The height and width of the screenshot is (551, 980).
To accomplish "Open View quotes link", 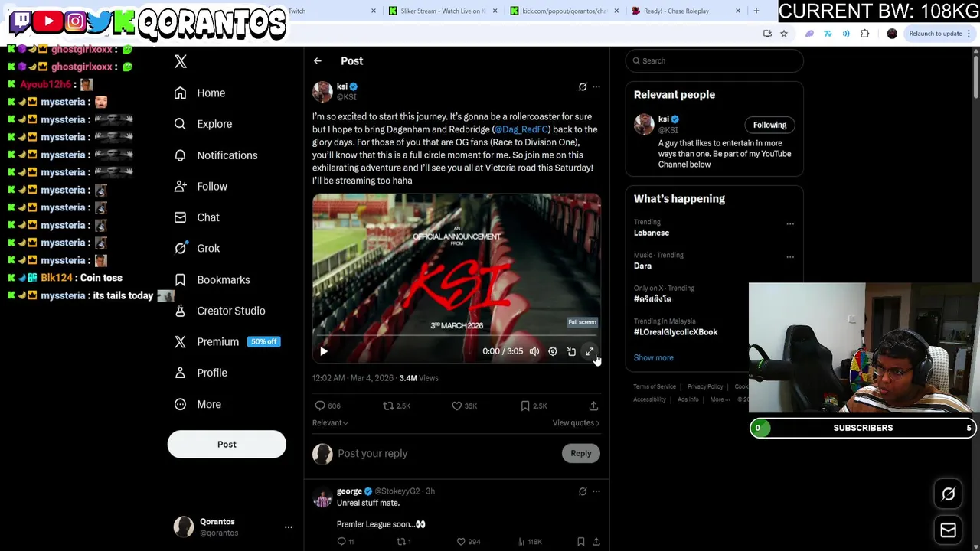I will (x=576, y=422).
